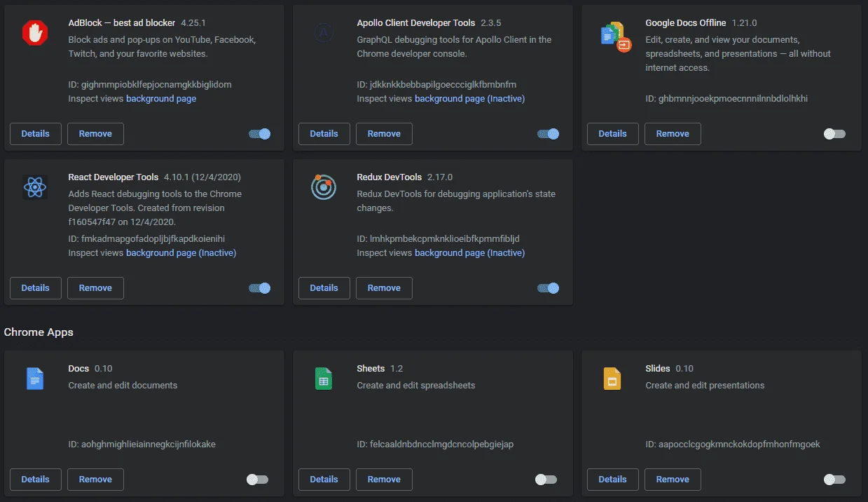Click the Slides ID aapocclcgogkmnckokdopfmhonfmgoek

pyautogui.click(x=733, y=445)
